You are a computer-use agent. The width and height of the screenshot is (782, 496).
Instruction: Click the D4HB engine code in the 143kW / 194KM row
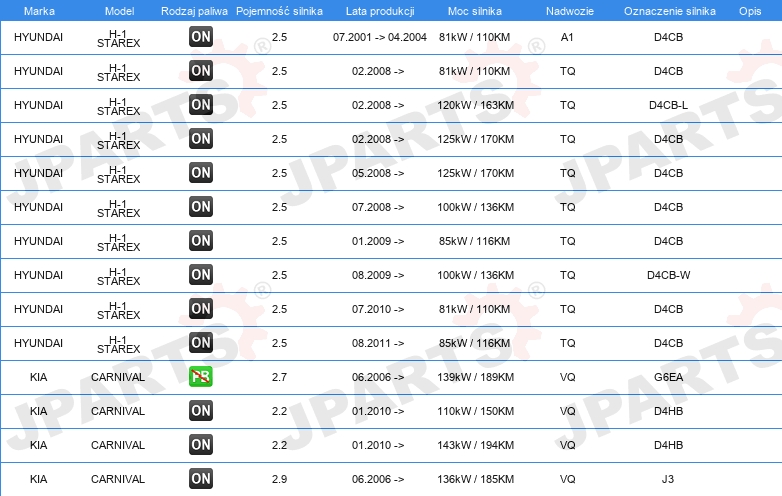(x=668, y=445)
